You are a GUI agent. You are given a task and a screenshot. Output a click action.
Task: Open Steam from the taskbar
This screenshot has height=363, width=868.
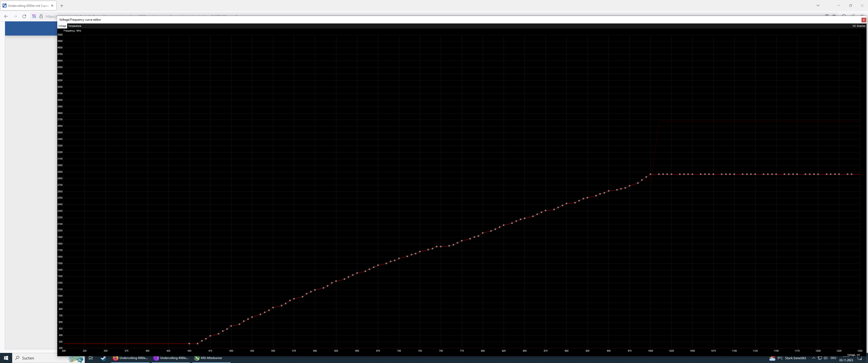tap(103, 358)
